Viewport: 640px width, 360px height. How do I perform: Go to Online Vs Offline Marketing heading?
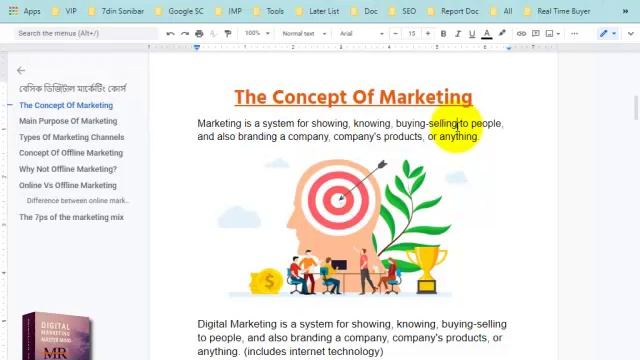pyautogui.click(x=68, y=185)
